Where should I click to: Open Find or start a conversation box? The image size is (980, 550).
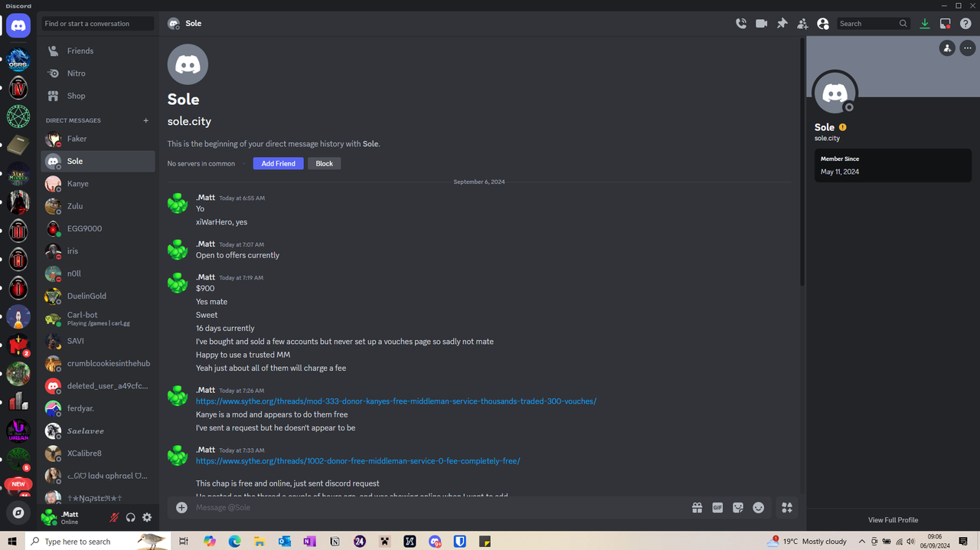tap(98, 24)
